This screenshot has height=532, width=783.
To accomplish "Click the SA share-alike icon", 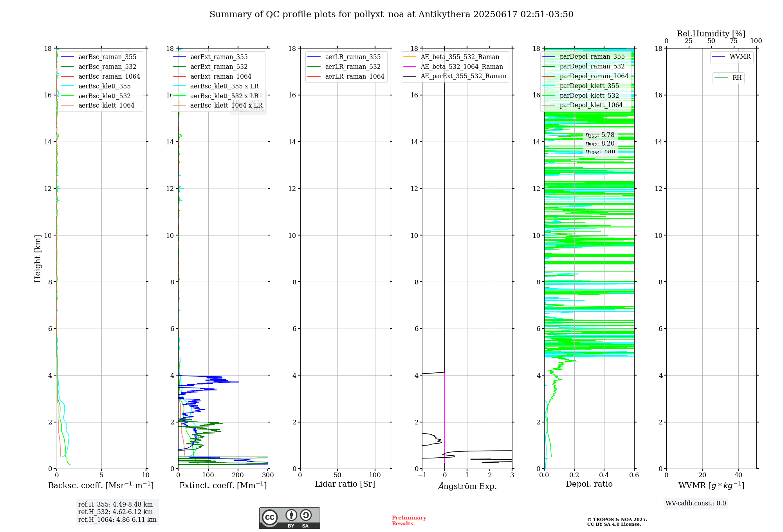I will click(x=306, y=515).
